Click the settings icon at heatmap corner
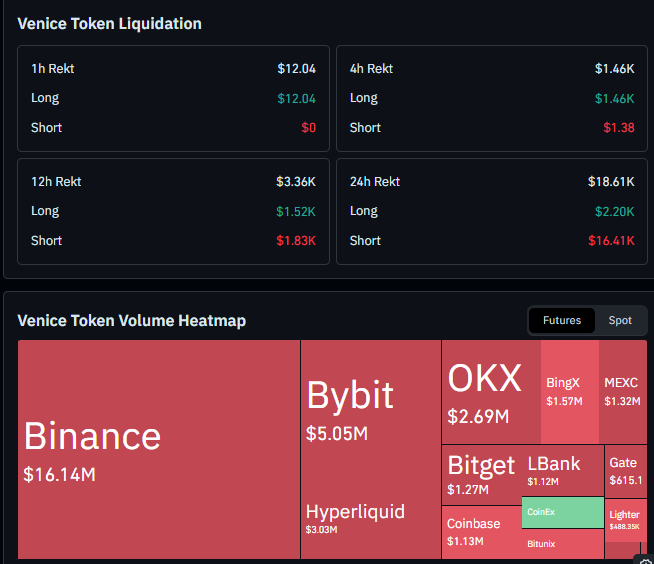 coord(645,560)
